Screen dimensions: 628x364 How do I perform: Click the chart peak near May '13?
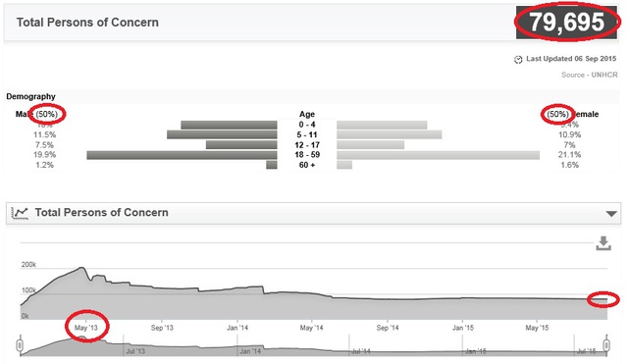tap(82, 268)
